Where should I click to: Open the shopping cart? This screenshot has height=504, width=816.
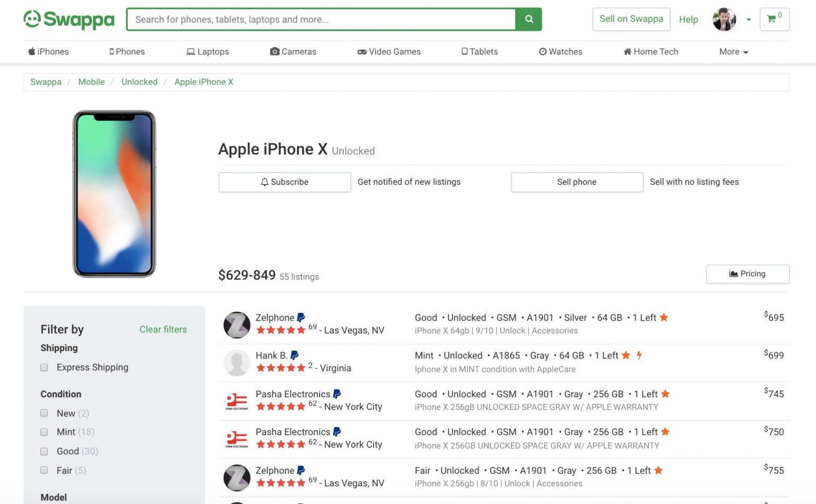pyautogui.click(x=773, y=19)
